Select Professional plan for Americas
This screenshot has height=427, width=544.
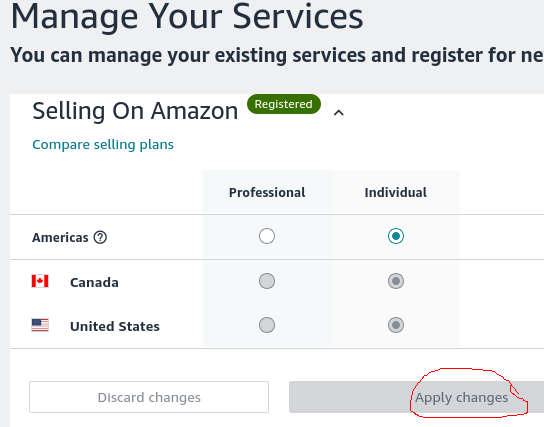coord(267,236)
